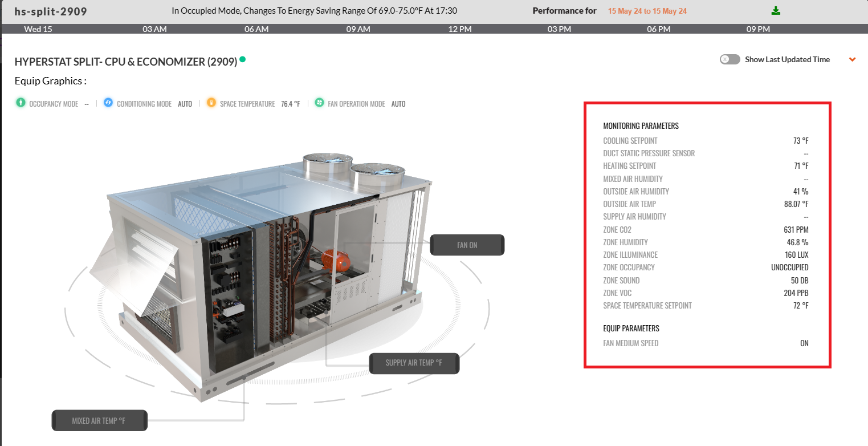This screenshot has height=446, width=868.
Task: Select the Wed 15 label on the timeline
Action: point(38,29)
